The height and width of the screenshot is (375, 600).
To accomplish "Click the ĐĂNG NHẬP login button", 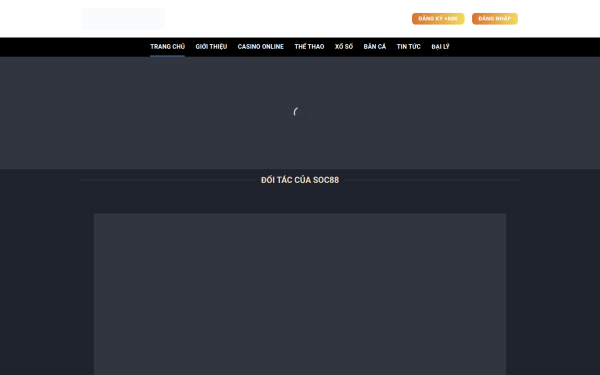I will click(x=495, y=19).
